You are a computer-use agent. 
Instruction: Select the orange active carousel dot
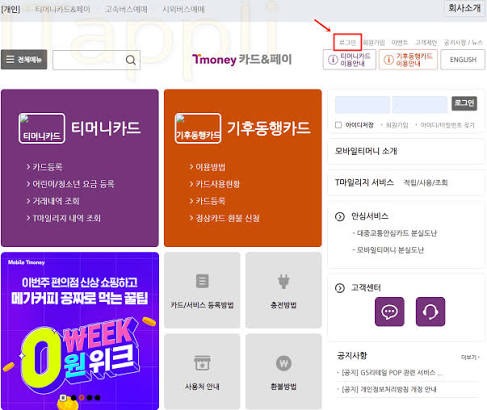click(81, 397)
